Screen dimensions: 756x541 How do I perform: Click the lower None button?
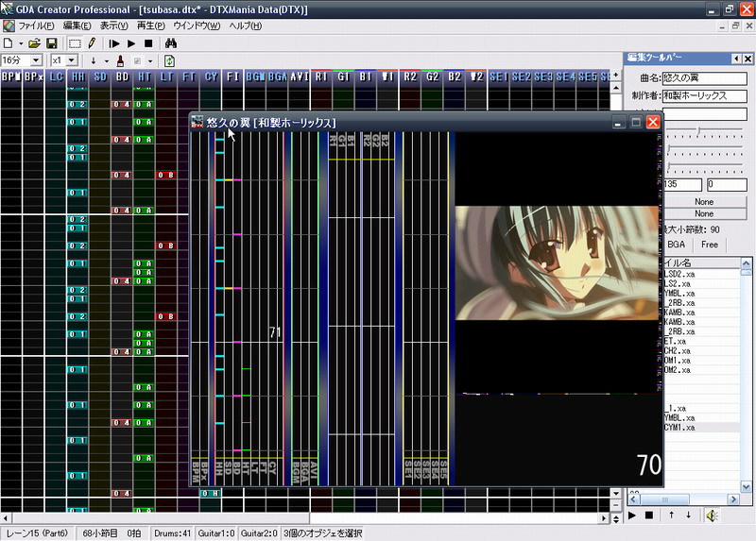tap(704, 213)
